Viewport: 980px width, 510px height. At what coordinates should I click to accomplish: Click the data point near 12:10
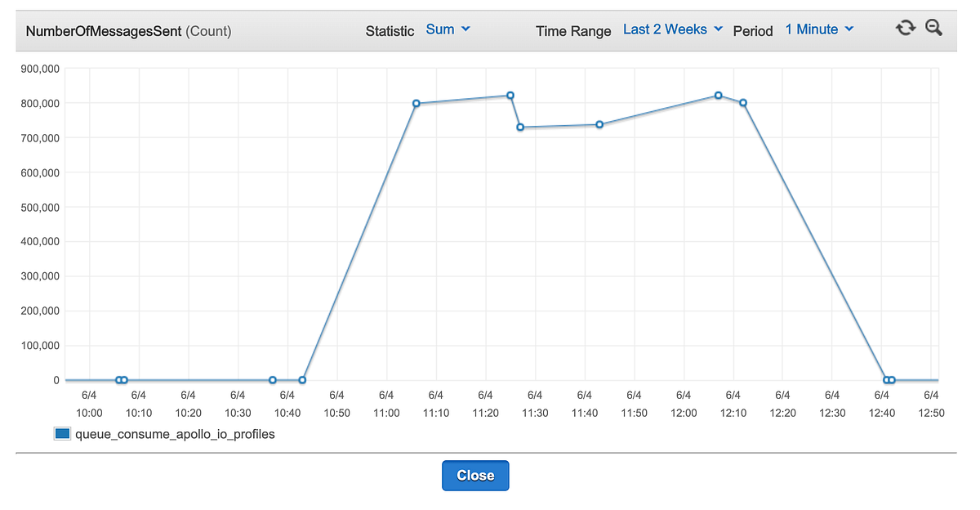tap(743, 103)
